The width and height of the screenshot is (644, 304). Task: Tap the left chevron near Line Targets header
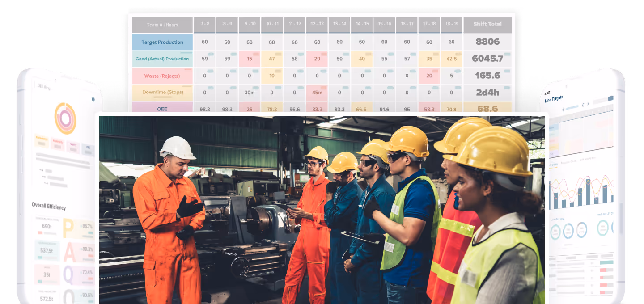point(583,105)
